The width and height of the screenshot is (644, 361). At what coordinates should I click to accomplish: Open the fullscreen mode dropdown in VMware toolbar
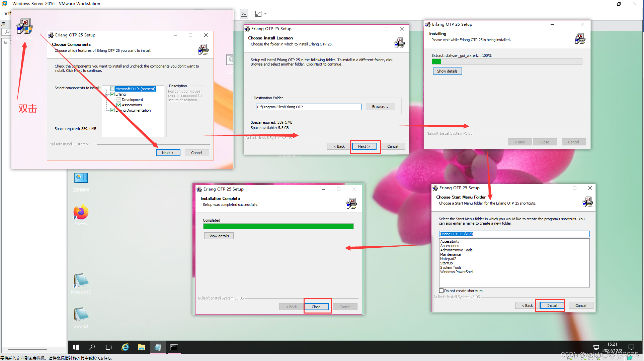tap(265, 13)
